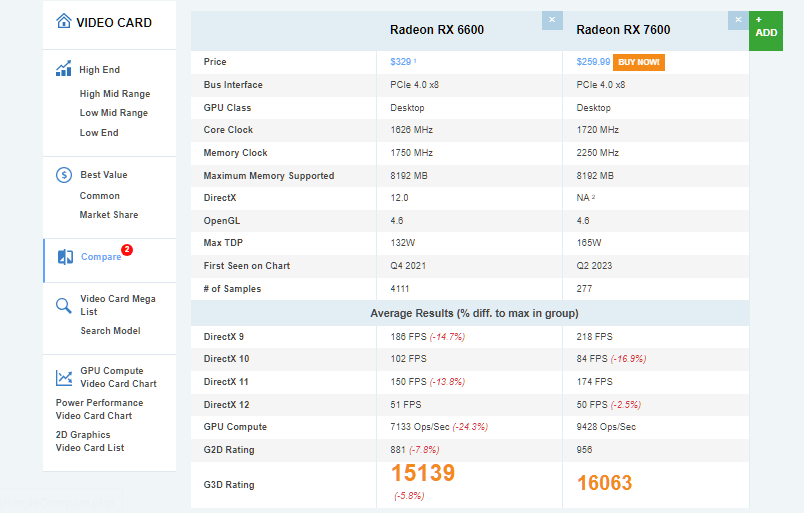Screen dimensions: 804x513
Task: Click the Compare cards icon
Action: [65, 257]
